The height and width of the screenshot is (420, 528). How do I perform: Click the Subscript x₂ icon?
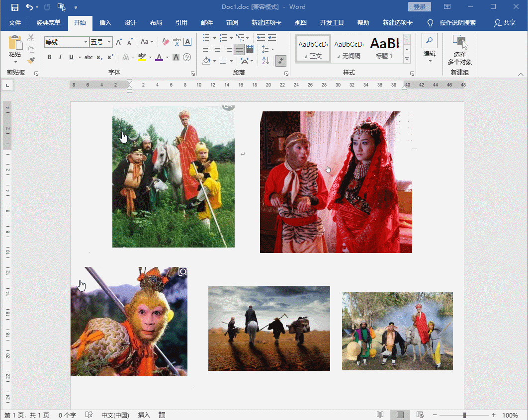[99, 57]
